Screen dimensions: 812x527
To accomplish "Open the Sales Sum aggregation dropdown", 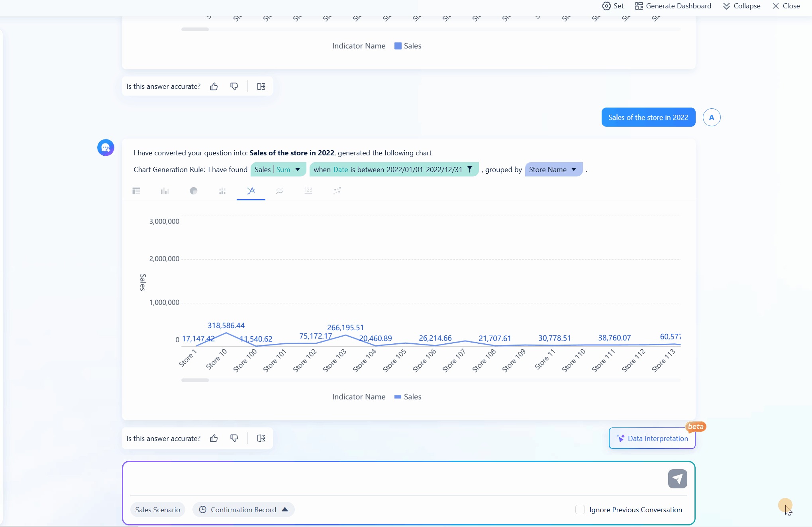I will (x=297, y=169).
